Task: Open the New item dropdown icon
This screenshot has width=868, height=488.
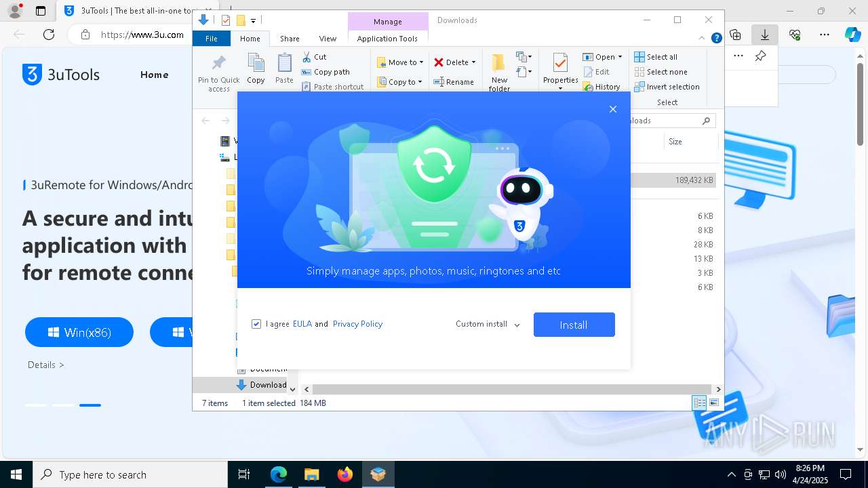Action: (524, 57)
